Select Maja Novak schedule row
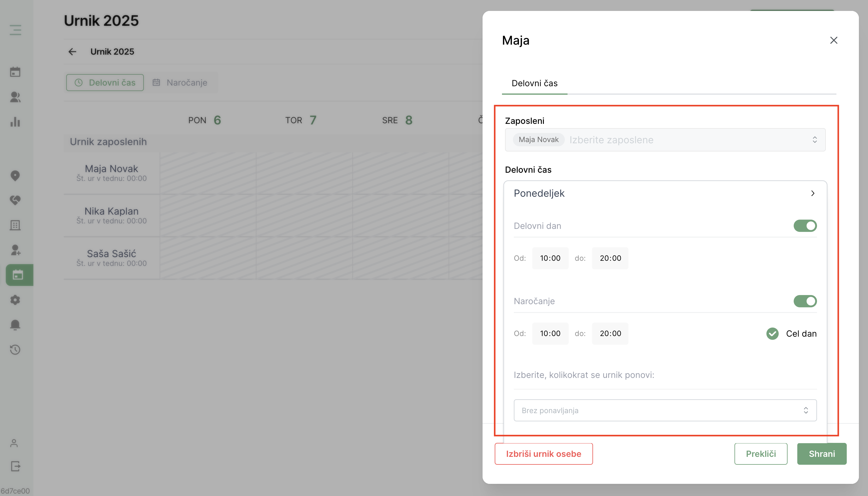 [111, 173]
